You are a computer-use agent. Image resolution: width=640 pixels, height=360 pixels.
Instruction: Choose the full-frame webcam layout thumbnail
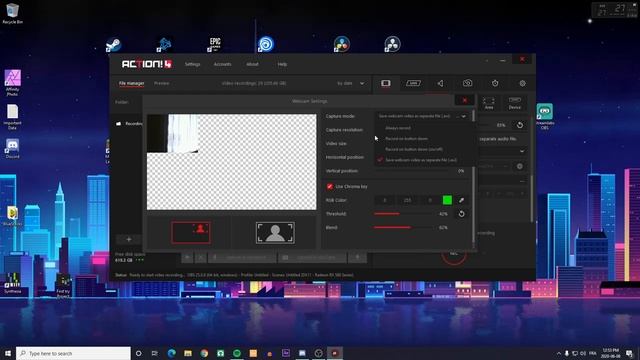275,233
